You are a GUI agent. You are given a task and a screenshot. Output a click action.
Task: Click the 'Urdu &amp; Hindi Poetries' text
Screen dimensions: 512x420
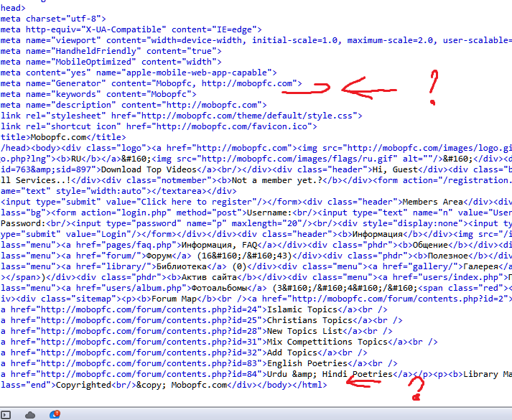coord(330,374)
